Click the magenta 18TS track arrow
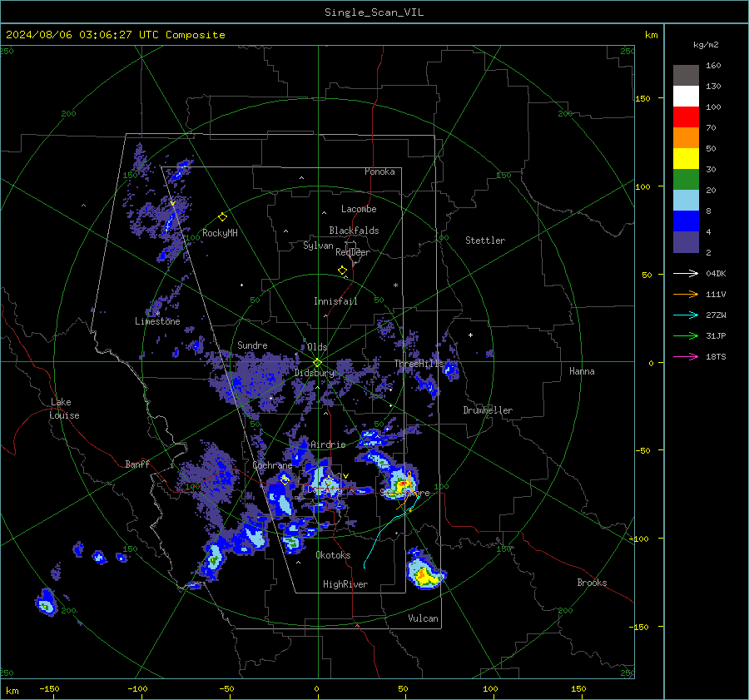The image size is (749, 700). [x=686, y=356]
